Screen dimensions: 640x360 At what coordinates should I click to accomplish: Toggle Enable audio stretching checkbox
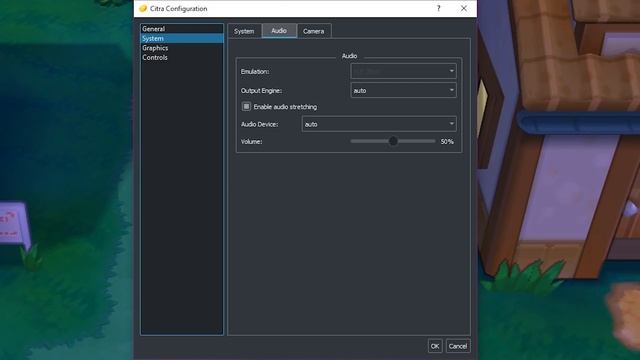coord(246,107)
